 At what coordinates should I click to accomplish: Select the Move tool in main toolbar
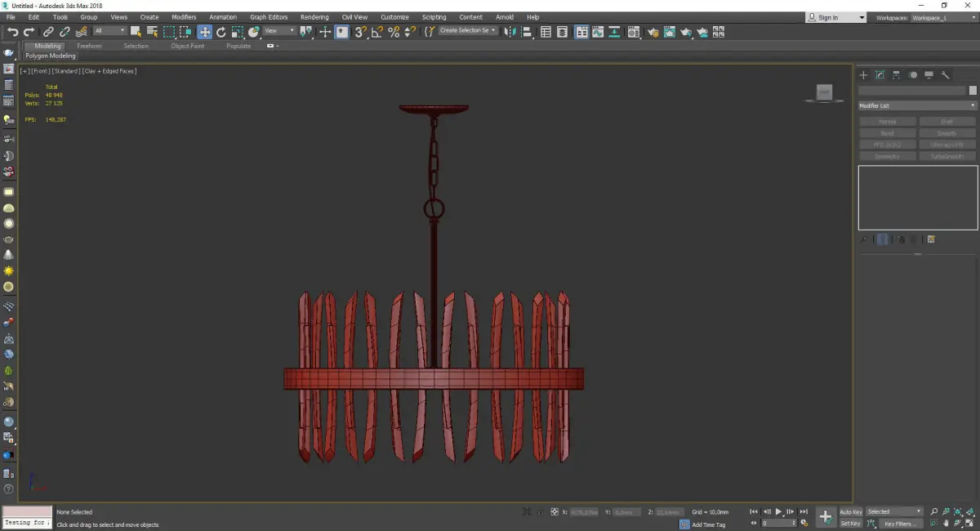click(x=204, y=32)
